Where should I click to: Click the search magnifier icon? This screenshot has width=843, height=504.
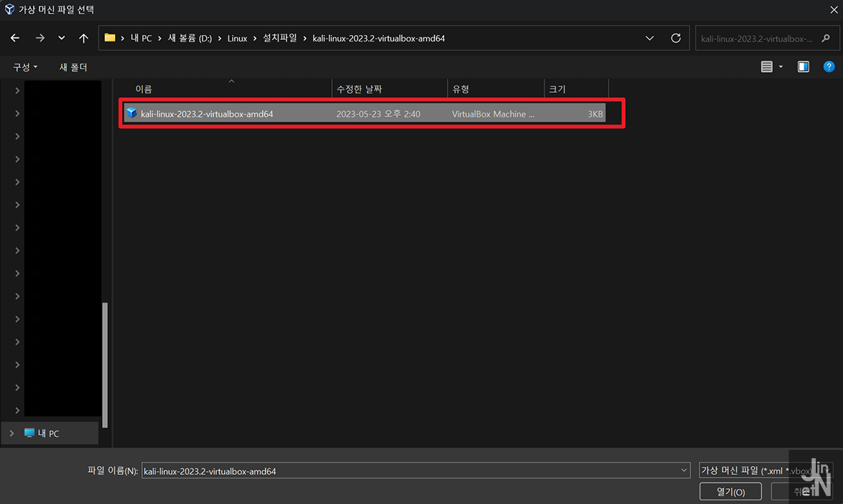point(827,38)
